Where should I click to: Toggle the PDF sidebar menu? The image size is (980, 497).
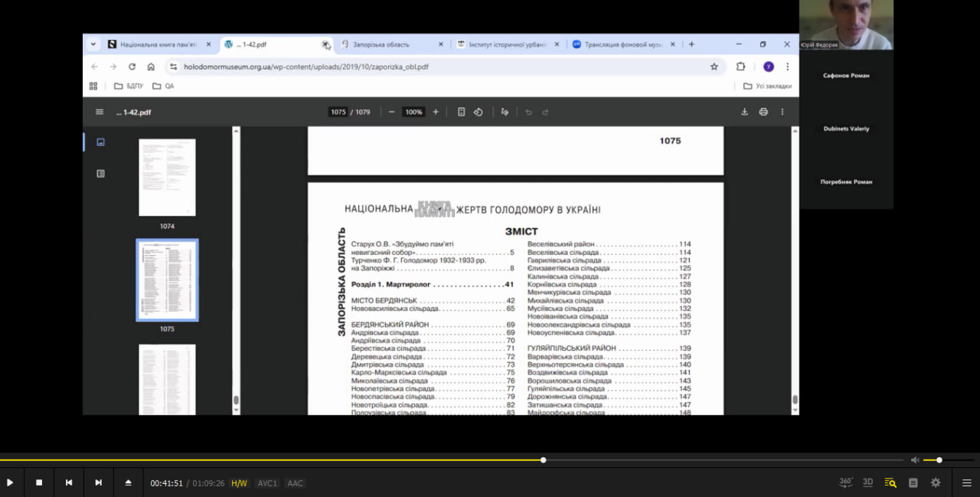coord(99,112)
